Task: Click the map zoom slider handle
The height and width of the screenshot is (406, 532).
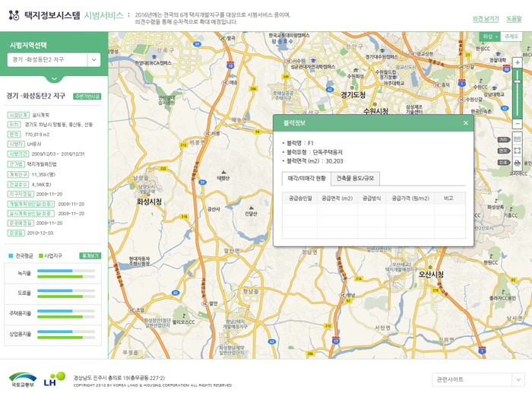Action: click(x=518, y=81)
